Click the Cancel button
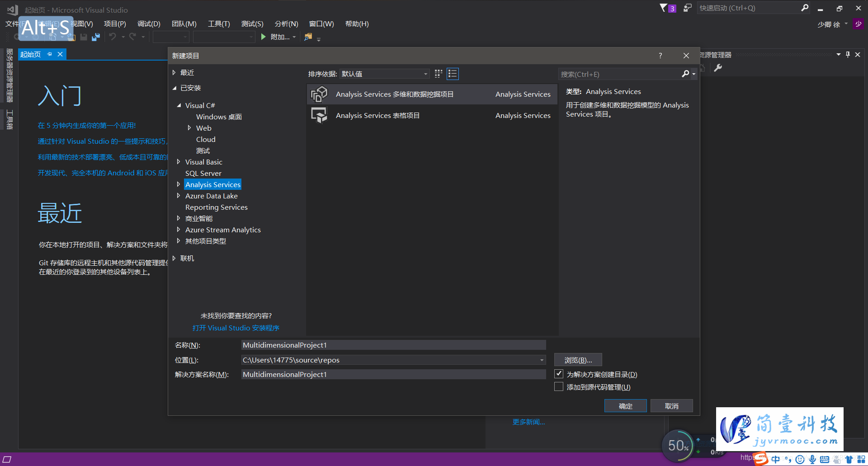The image size is (868, 466). (671, 406)
